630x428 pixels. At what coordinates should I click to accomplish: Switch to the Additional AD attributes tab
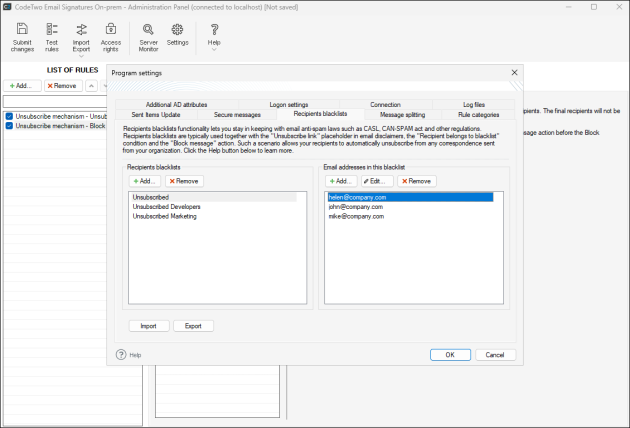point(176,104)
